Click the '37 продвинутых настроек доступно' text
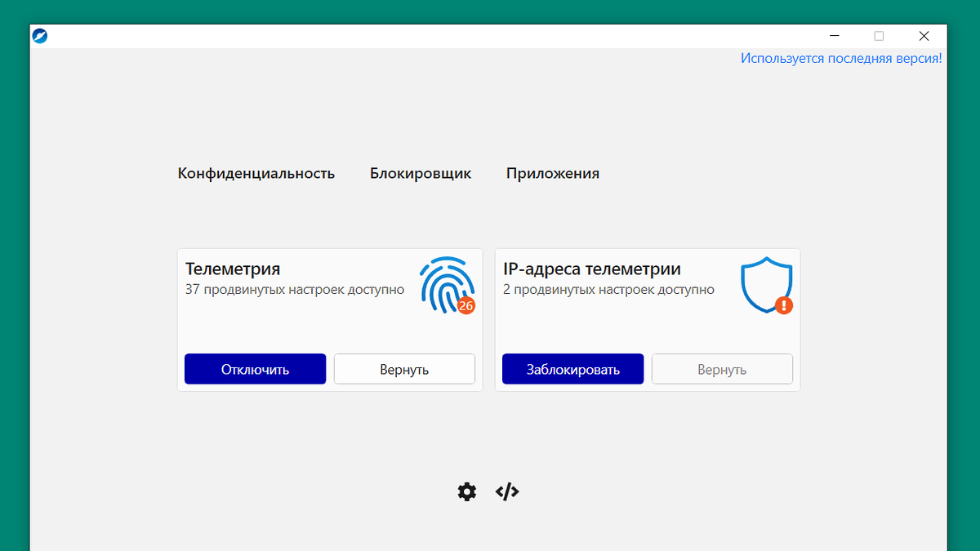Image resolution: width=980 pixels, height=551 pixels. point(295,289)
